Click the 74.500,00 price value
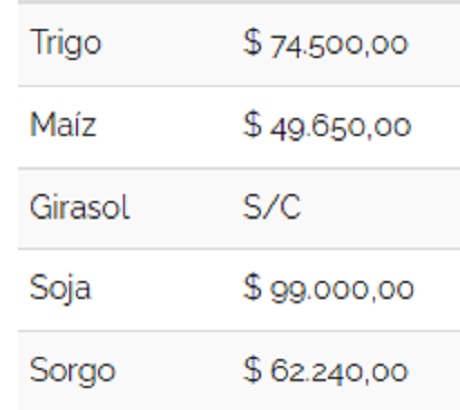The image size is (460, 410). click(x=339, y=45)
